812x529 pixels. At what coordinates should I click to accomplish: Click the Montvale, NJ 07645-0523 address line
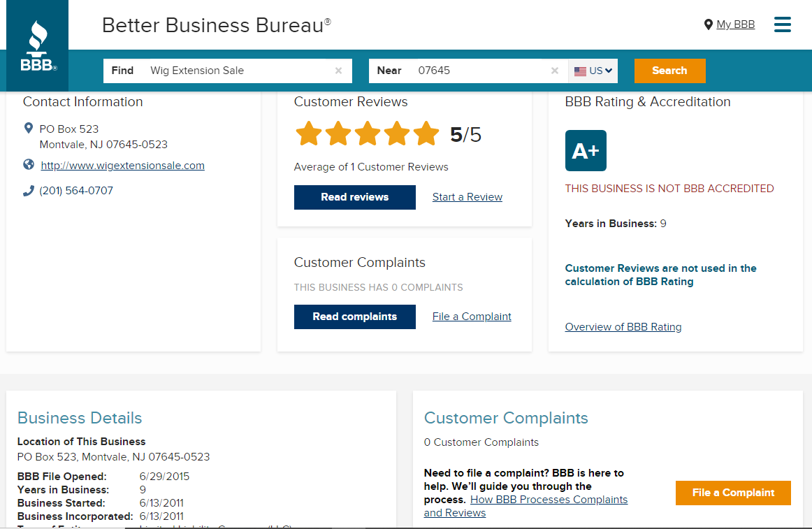pos(103,145)
